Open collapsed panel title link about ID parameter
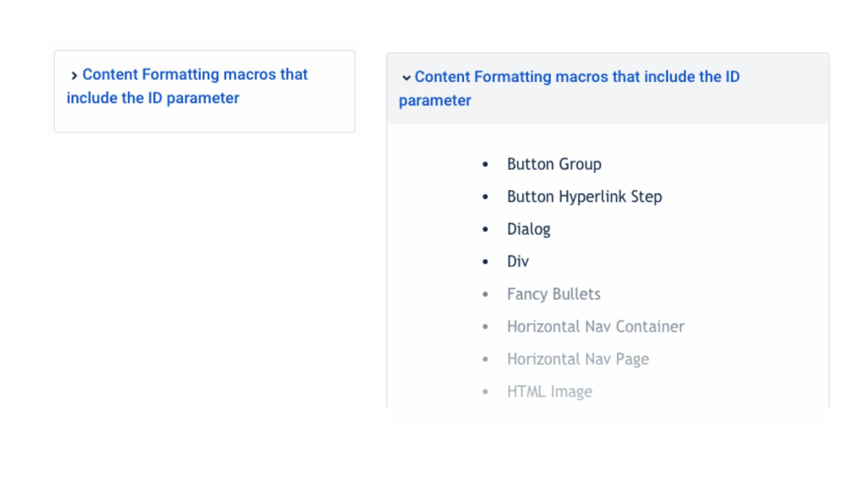The image size is (868, 488). tap(187, 86)
